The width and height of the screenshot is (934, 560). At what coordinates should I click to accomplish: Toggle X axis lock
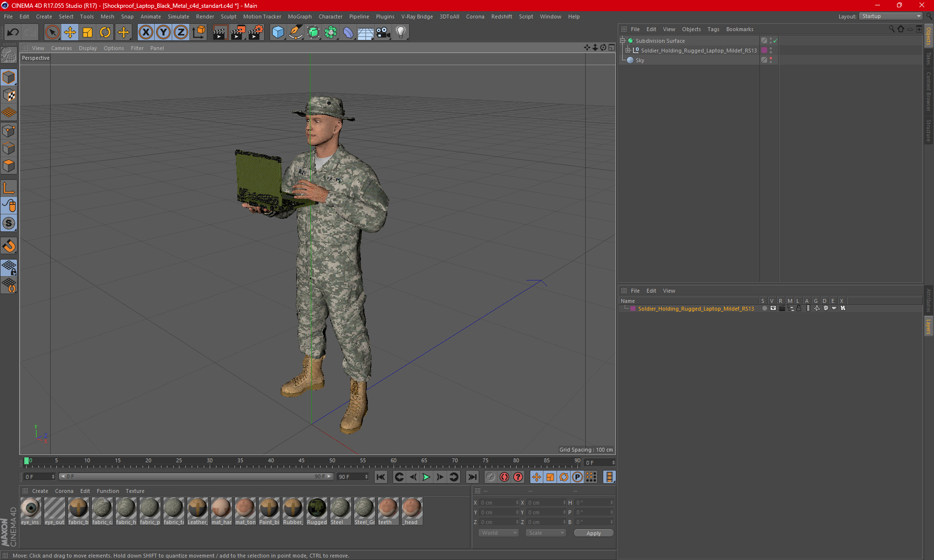coord(145,33)
